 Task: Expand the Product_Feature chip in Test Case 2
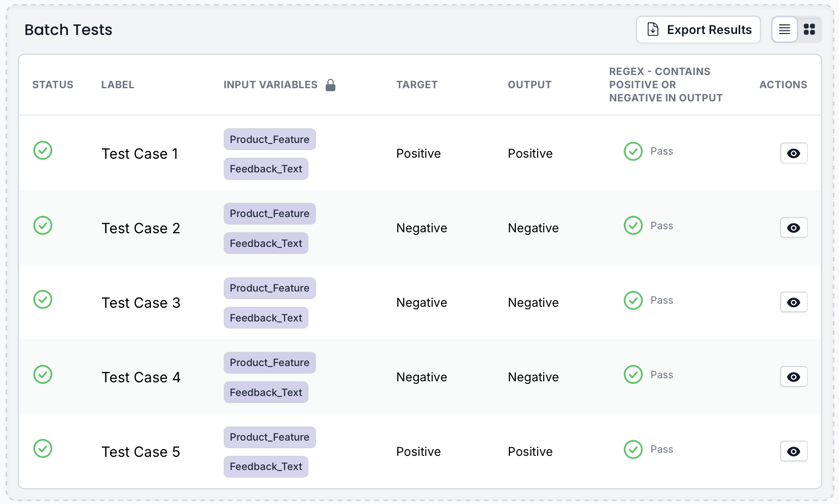click(x=269, y=213)
